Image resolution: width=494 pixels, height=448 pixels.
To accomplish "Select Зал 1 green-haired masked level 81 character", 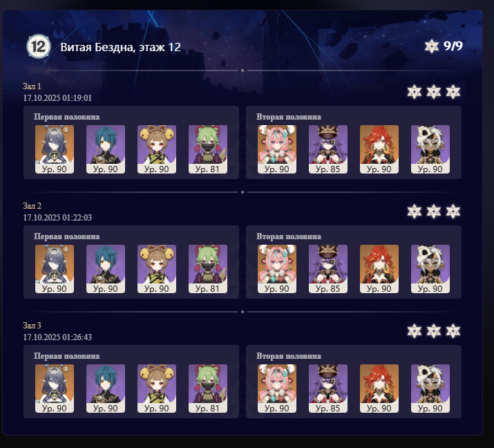I will tap(208, 149).
